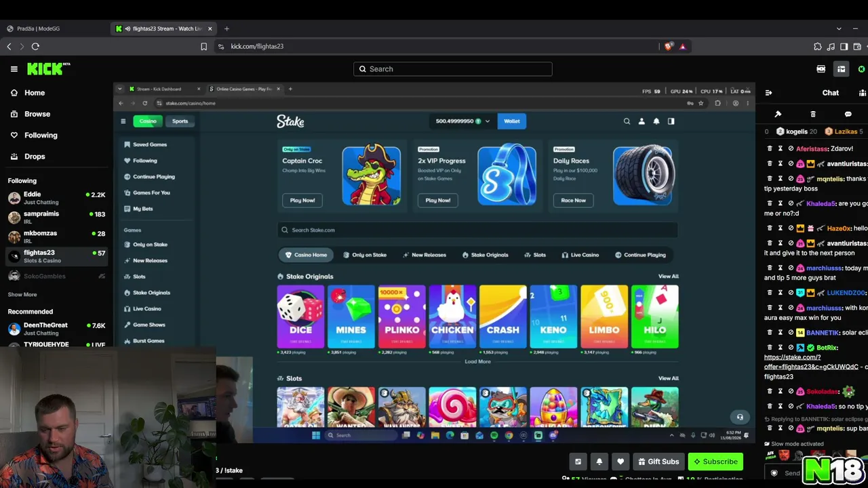This screenshot has width=868, height=488.
Task: Ban BANNETIK using the circle-slash icon
Action: (x=791, y=333)
